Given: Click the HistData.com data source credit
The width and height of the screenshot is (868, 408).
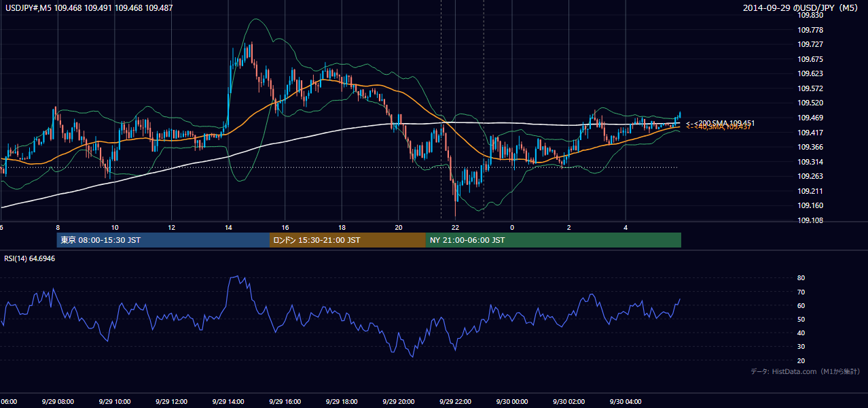Looking at the screenshot, I should point(806,371).
